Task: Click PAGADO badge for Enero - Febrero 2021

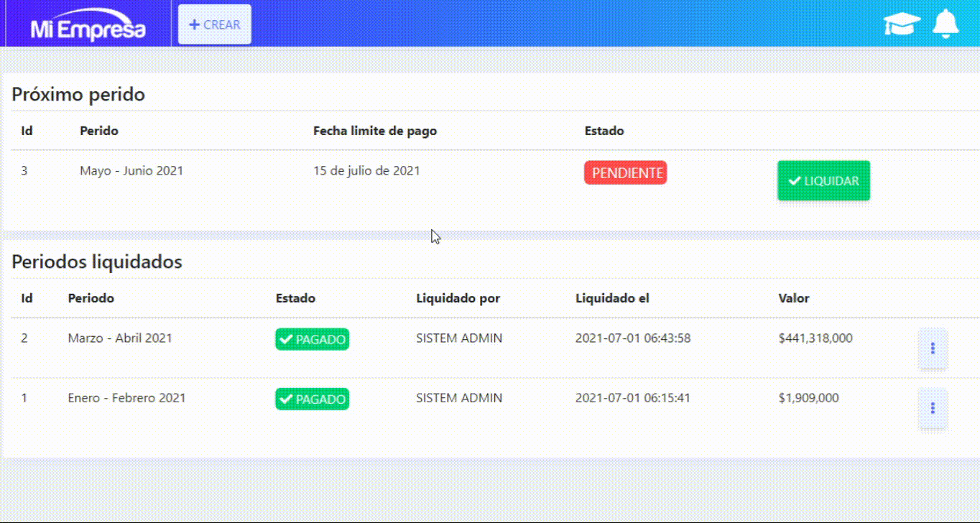Action: click(312, 399)
